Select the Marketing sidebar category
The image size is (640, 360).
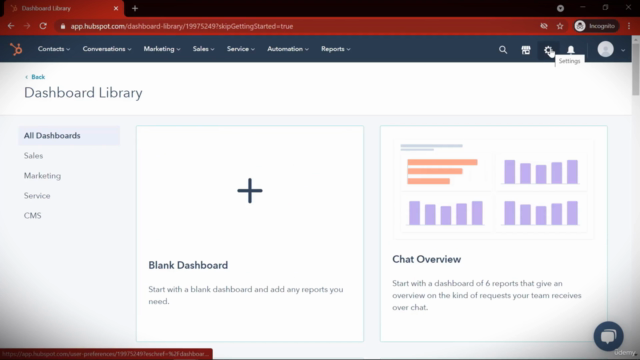[42, 176]
